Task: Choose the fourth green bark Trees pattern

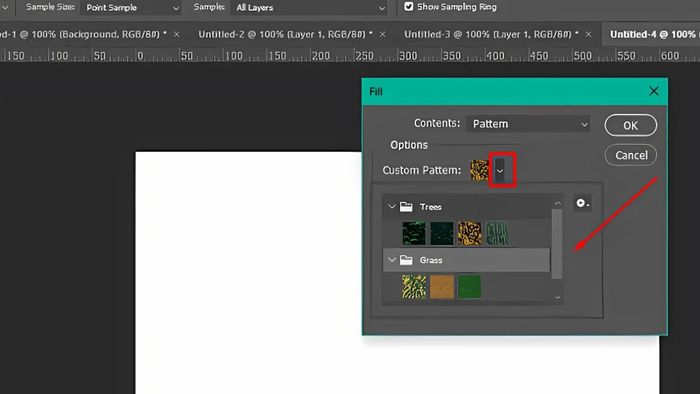Action: [497, 233]
